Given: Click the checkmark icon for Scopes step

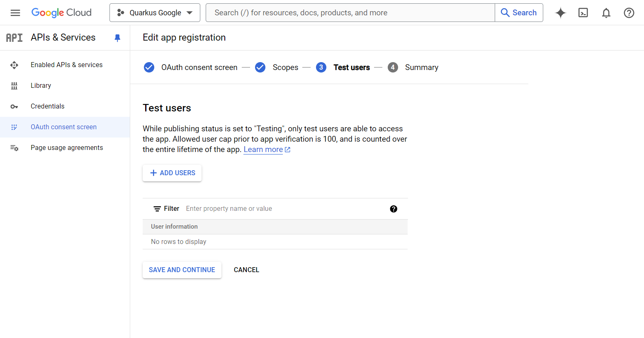Looking at the screenshot, I should pyautogui.click(x=260, y=67).
